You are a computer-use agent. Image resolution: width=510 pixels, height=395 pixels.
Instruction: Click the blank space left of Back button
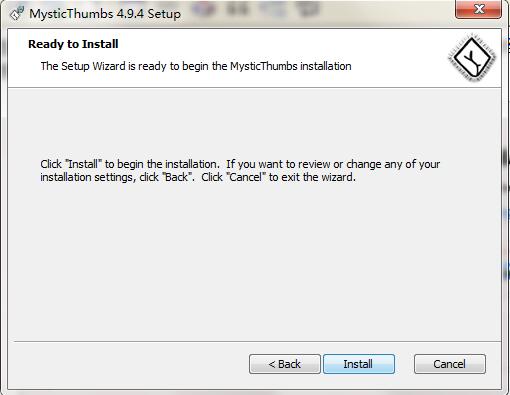(x=130, y=364)
